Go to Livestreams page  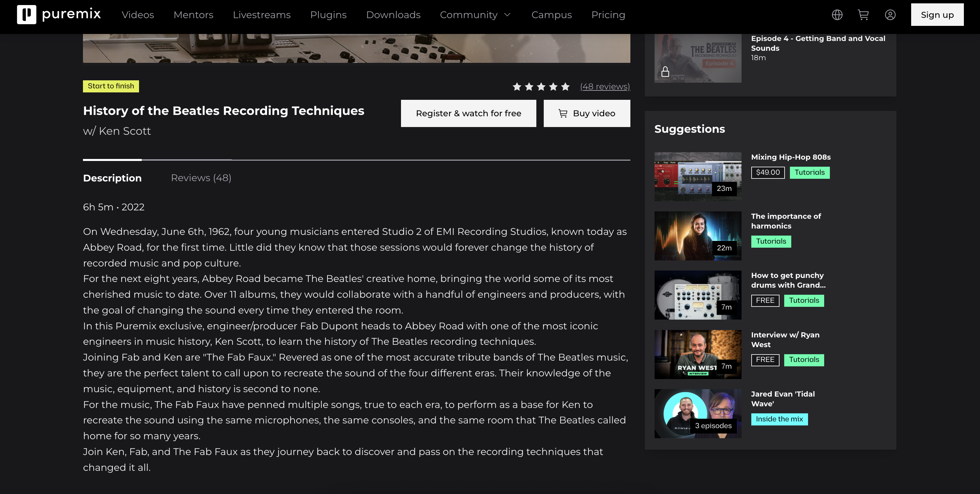pyautogui.click(x=262, y=15)
